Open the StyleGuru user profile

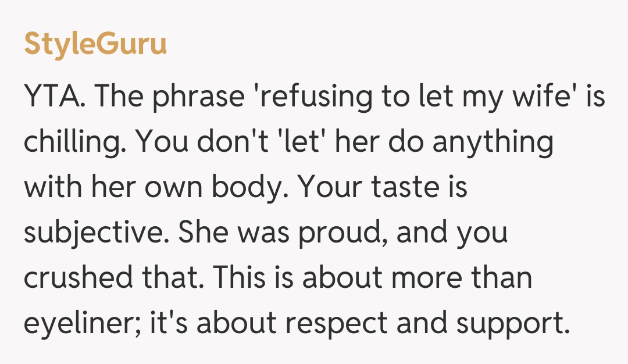pos(95,45)
